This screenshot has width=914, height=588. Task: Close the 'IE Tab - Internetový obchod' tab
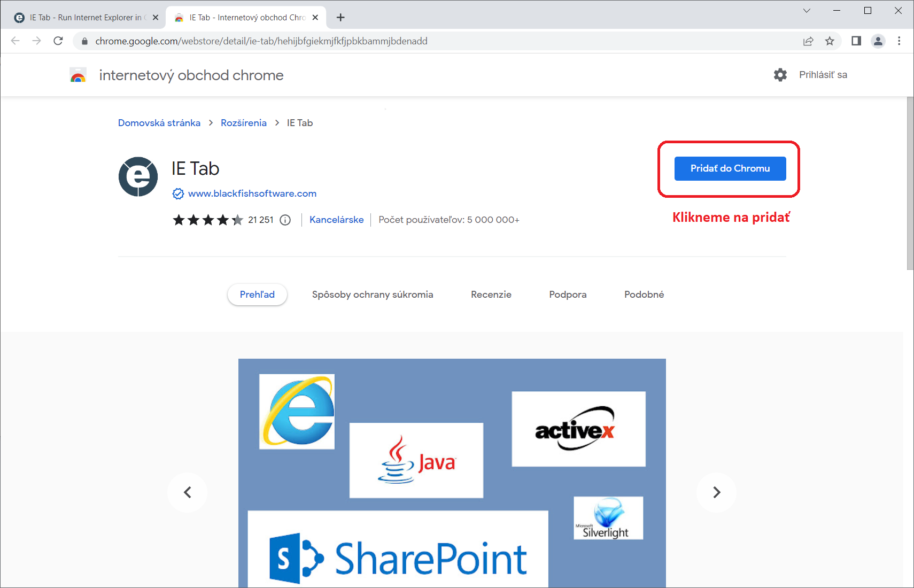point(315,18)
